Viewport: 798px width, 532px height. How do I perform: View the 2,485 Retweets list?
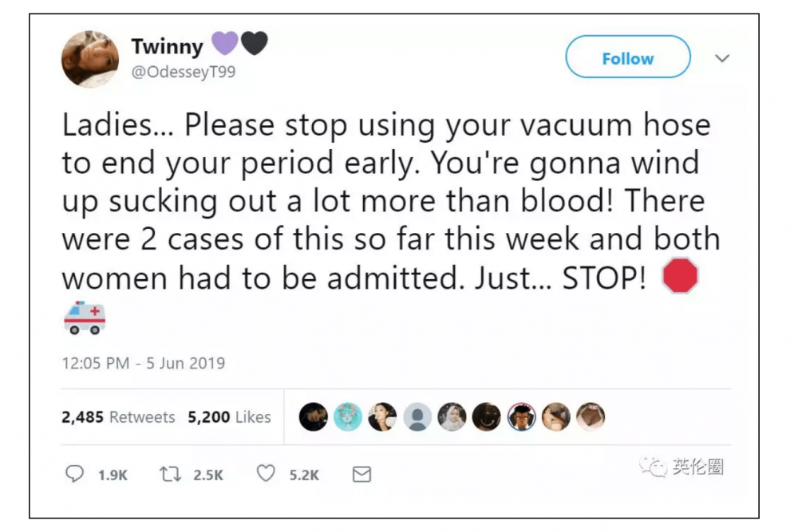pos(118,416)
